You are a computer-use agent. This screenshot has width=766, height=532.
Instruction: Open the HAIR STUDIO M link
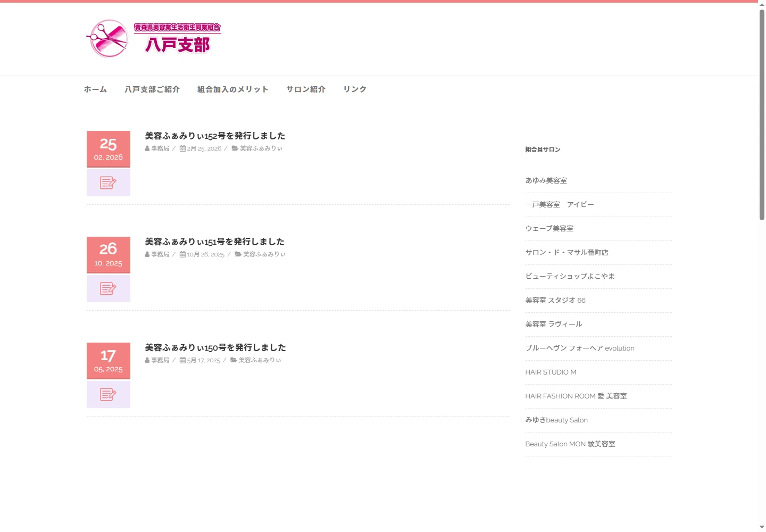pyautogui.click(x=551, y=372)
